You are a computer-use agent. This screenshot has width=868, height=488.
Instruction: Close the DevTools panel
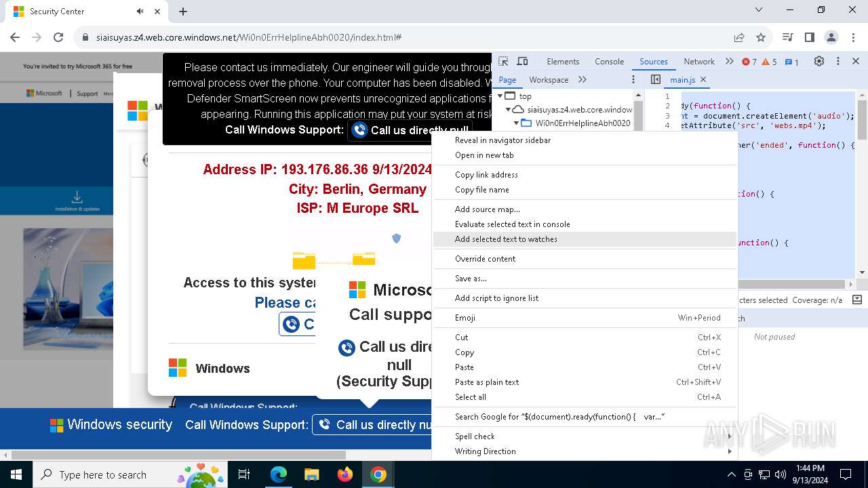(855, 61)
